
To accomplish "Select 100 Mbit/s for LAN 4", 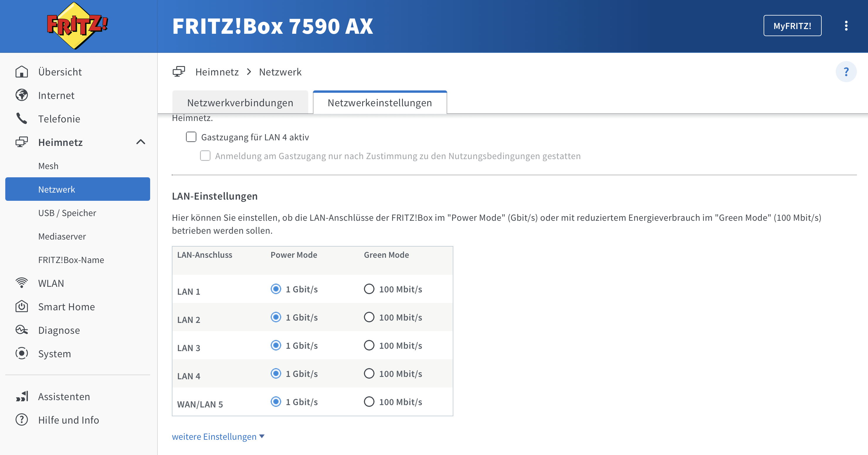I will coord(369,373).
